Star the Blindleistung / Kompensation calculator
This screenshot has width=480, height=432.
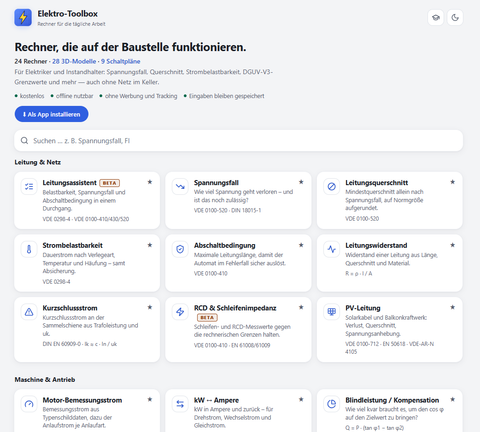[x=452, y=399]
